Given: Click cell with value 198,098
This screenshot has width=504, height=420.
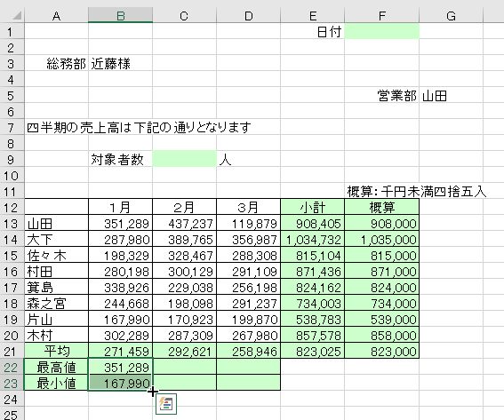Looking at the screenshot, I should click(x=185, y=303).
